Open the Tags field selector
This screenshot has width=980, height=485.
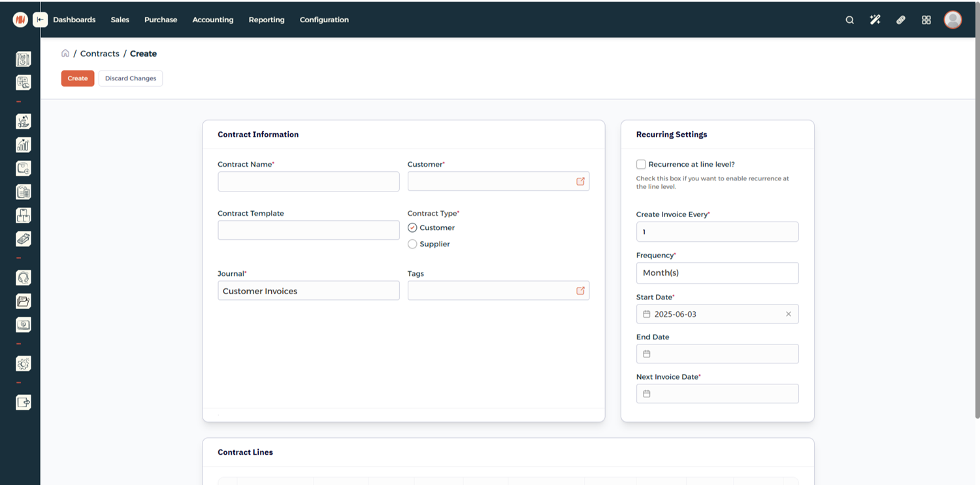coord(498,290)
